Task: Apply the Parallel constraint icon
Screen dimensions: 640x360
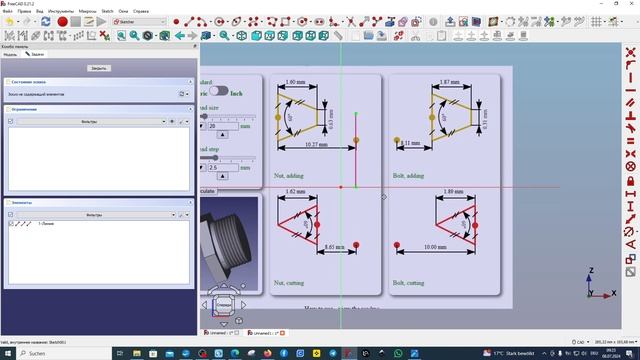Action: coord(631,103)
